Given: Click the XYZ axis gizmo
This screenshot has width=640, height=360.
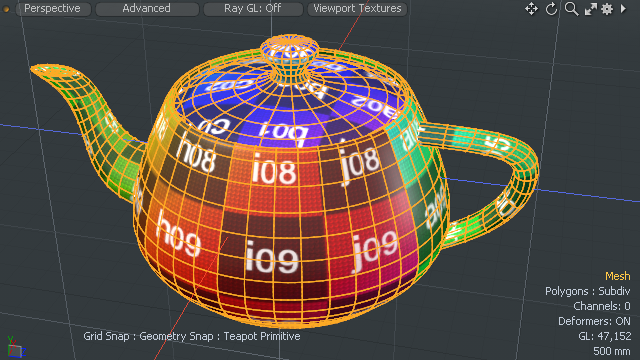Looking at the screenshot, I should [16, 348].
